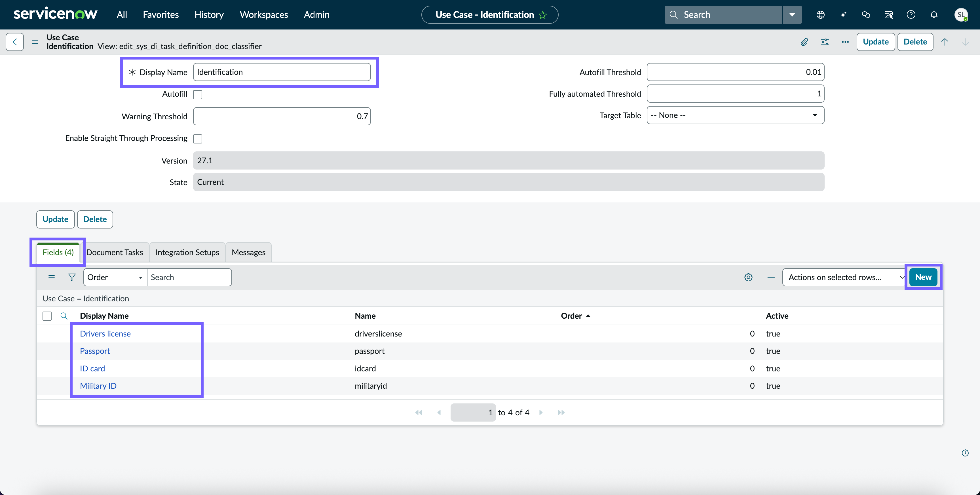
Task: Open Actions on selected rows dropdown
Action: click(x=844, y=277)
